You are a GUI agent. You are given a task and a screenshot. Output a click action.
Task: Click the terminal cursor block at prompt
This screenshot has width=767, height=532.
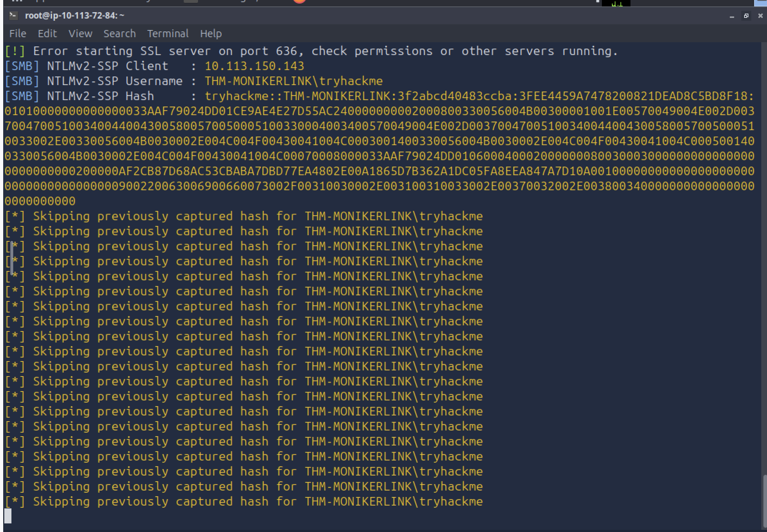8,516
